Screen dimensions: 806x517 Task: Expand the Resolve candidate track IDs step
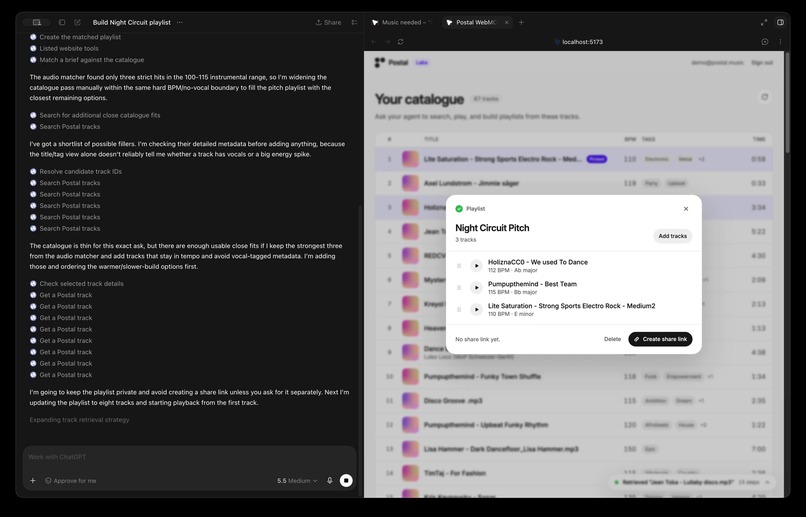pos(76,172)
